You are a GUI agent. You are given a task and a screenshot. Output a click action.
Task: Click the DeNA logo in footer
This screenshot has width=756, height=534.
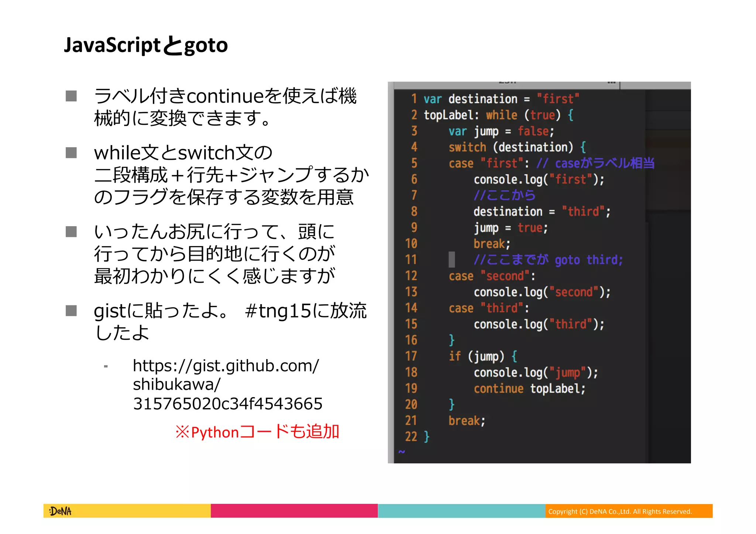60,511
